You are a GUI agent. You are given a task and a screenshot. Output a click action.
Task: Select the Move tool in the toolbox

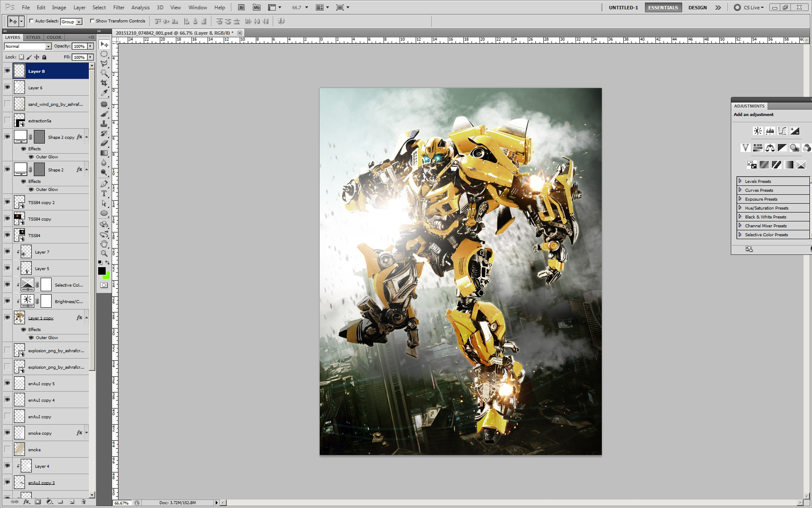click(x=104, y=44)
